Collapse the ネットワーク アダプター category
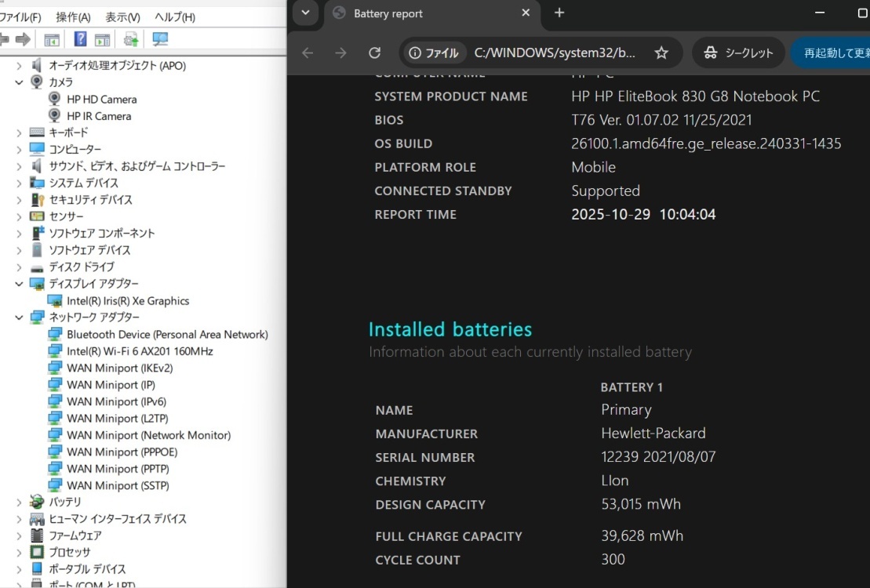 [x=19, y=318]
